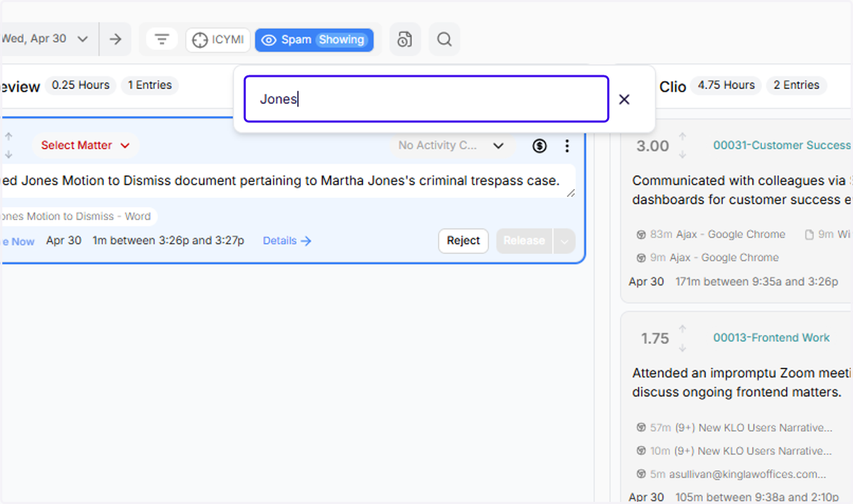Increase hours on the Review entry
Screen dimensions: 853x504
pyautogui.click(x=9, y=136)
